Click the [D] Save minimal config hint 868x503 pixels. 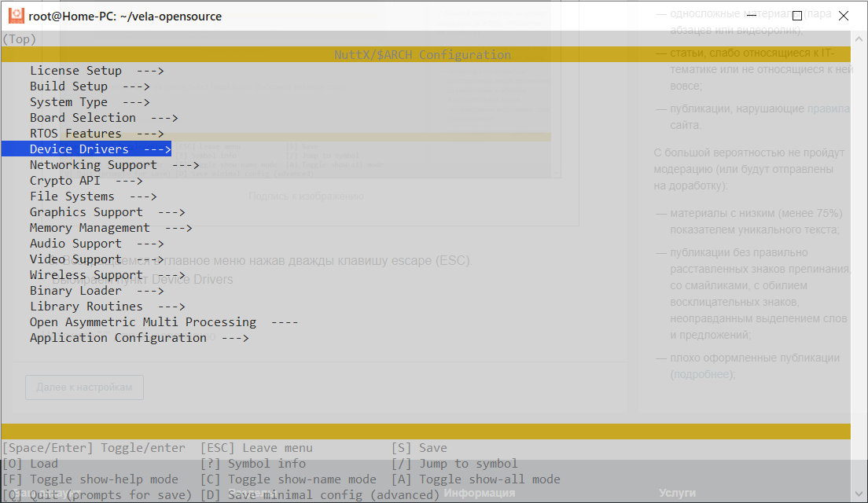point(320,494)
